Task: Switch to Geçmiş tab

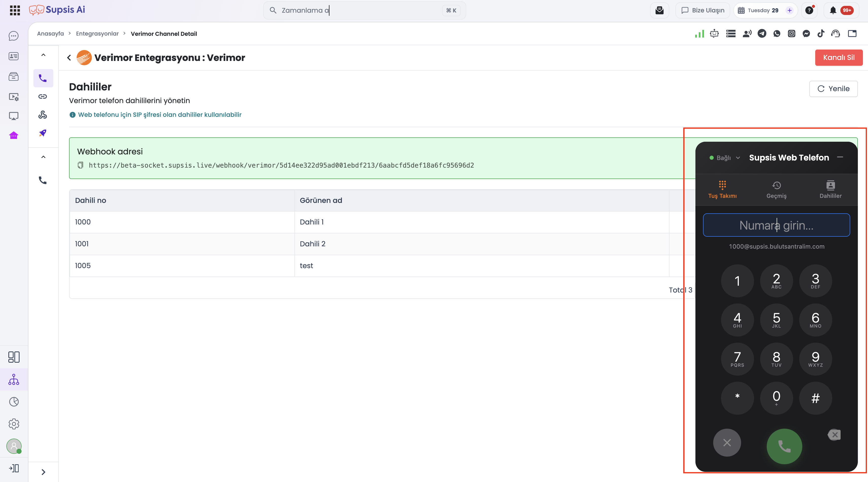Action: pyautogui.click(x=776, y=190)
